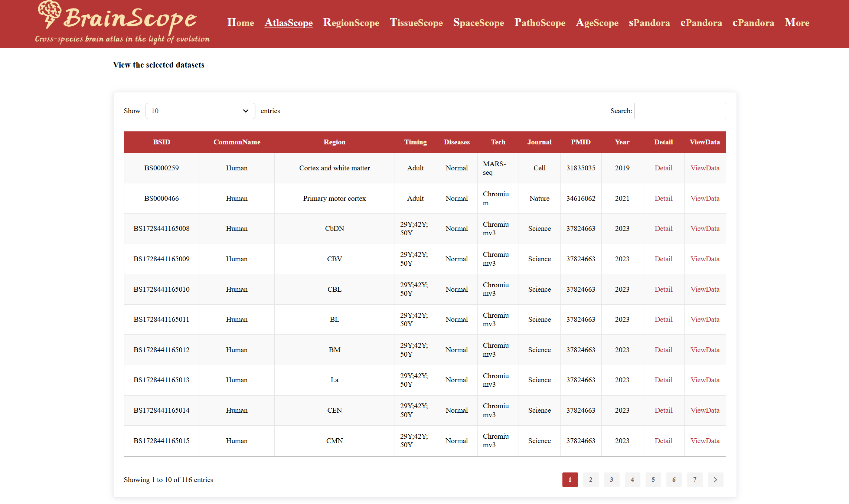Viewport: 849px width, 504px height.
Task: Select AtlasScope in the navigation bar
Action: [288, 23]
